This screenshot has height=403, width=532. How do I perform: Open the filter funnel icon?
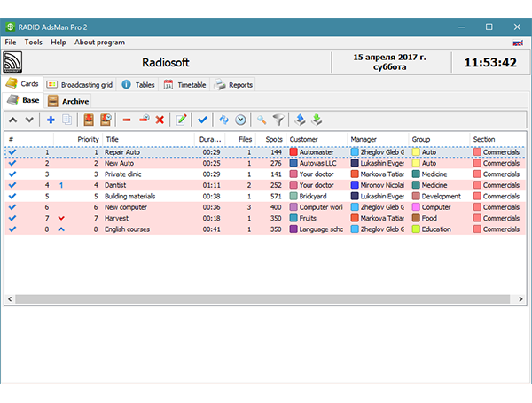pos(278,120)
